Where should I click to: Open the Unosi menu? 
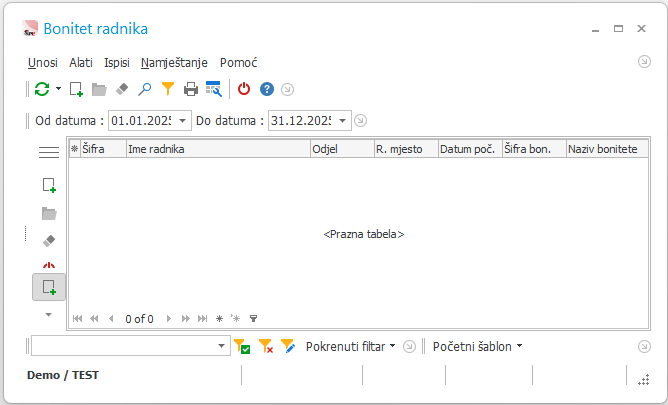click(43, 63)
